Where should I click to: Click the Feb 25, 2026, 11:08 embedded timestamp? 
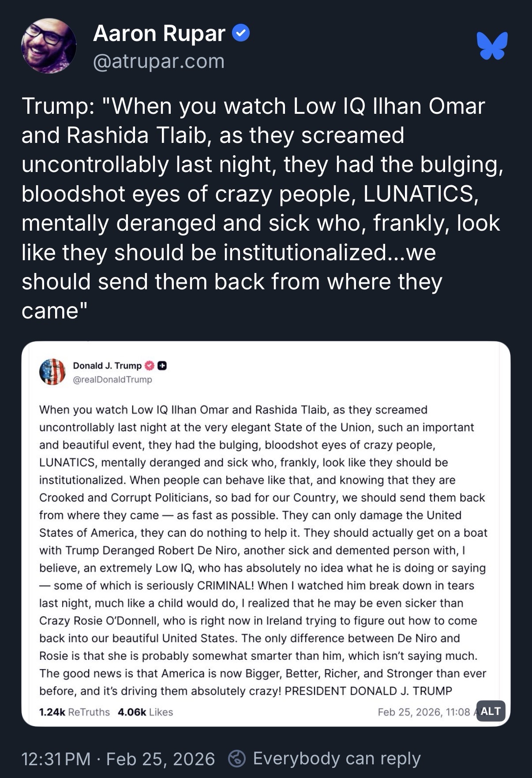point(423,712)
